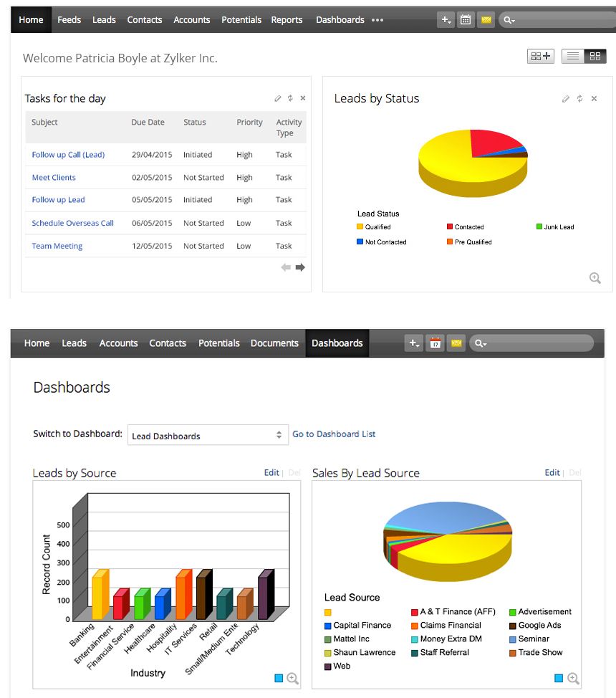
Task: Click the Go to Dashboard List link
Action: click(x=334, y=434)
